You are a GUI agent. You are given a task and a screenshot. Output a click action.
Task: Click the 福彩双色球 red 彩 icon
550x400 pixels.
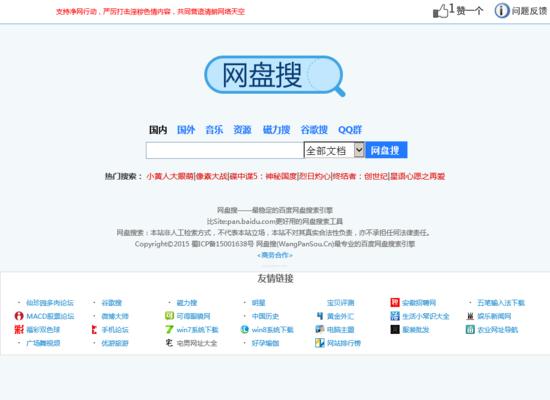point(19,329)
